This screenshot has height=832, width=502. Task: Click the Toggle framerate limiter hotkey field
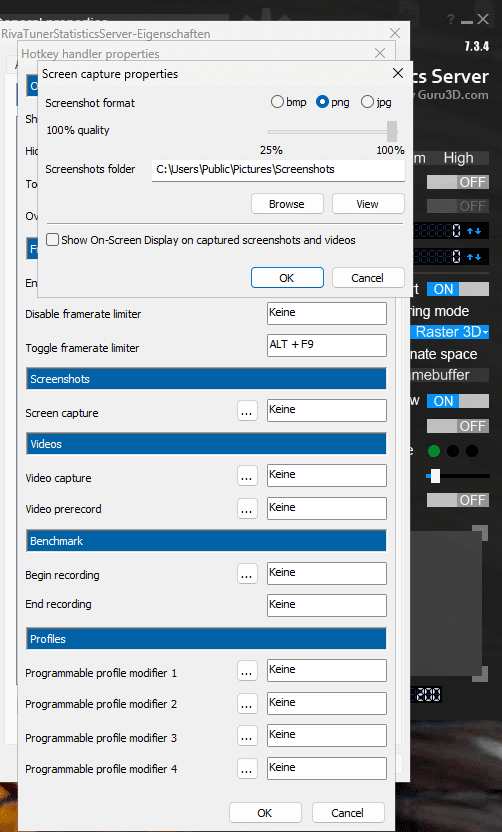(327, 346)
